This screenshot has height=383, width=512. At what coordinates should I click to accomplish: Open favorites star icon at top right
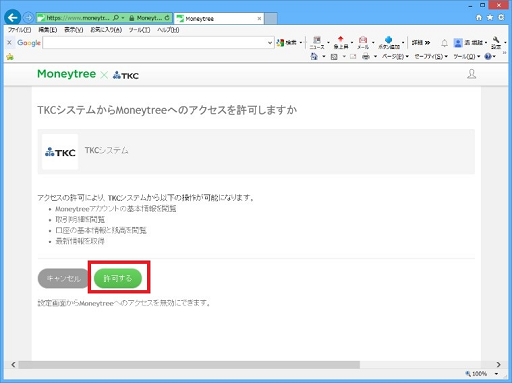click(490, 17)
